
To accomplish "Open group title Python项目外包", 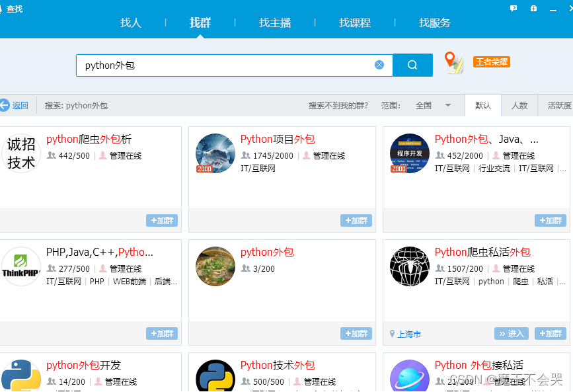I will point(278,139).
